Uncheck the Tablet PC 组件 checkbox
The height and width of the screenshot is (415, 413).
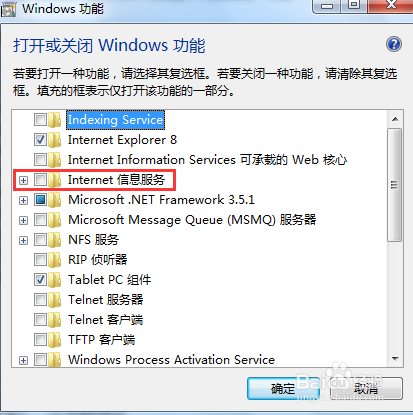(40, 280)
